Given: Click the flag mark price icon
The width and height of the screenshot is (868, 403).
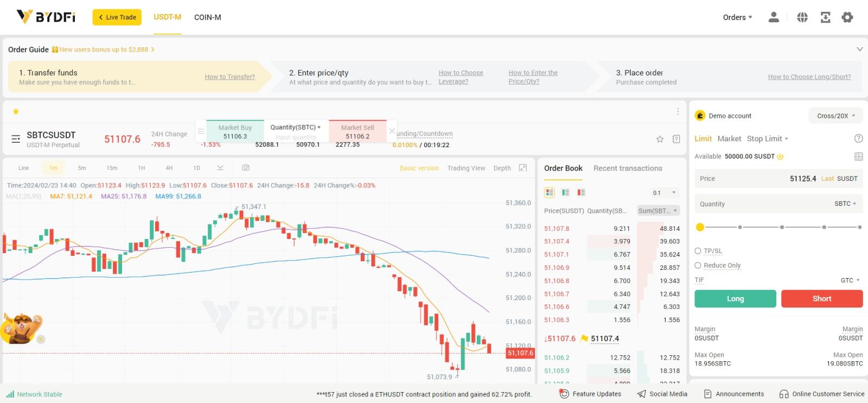Looking at the screenshot, I should [584, 338].
